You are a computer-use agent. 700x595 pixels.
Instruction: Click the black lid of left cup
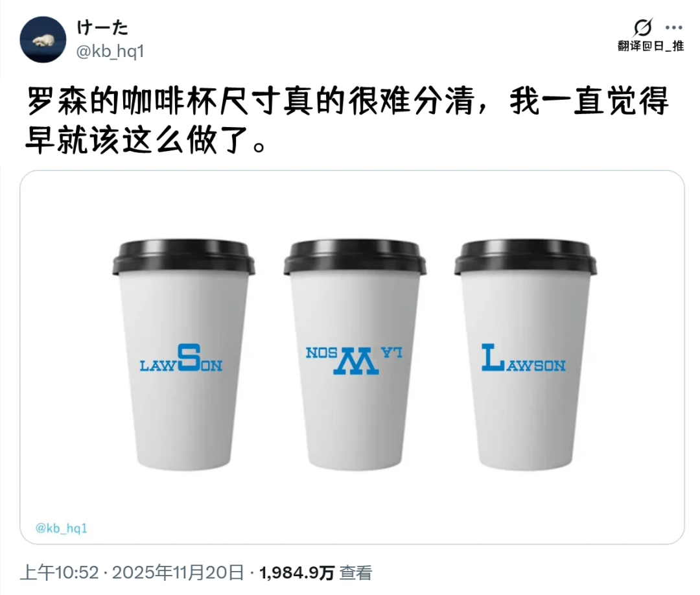[x=183, y=257]
